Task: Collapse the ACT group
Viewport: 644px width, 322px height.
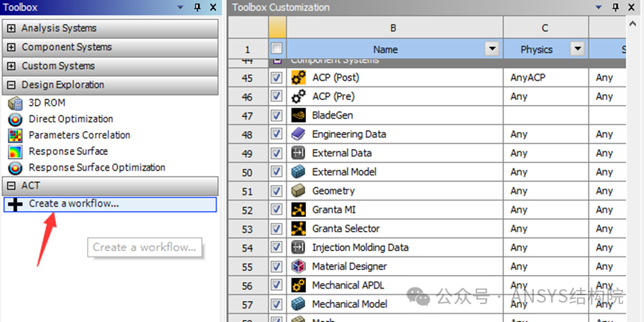Action: click(11, 186)
